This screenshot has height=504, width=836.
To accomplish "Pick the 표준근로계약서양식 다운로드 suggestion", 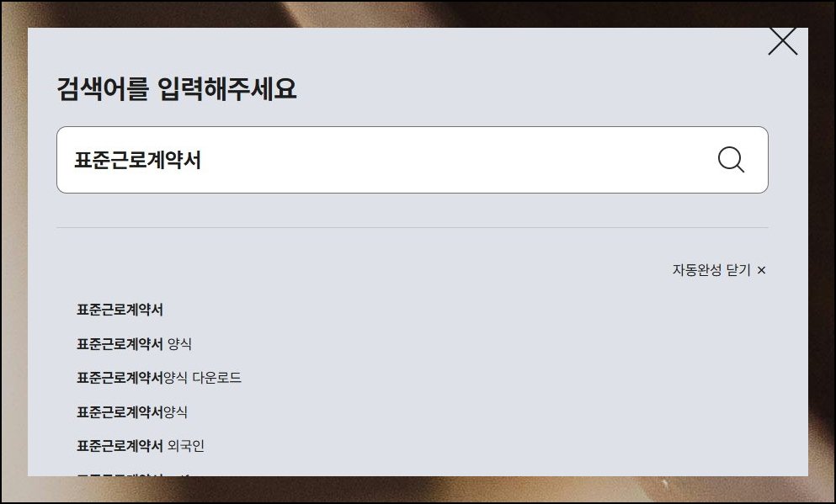I will [159, 378].
